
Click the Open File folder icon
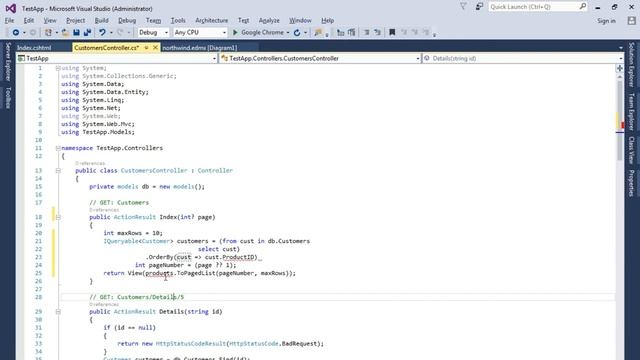pos(65,33)
